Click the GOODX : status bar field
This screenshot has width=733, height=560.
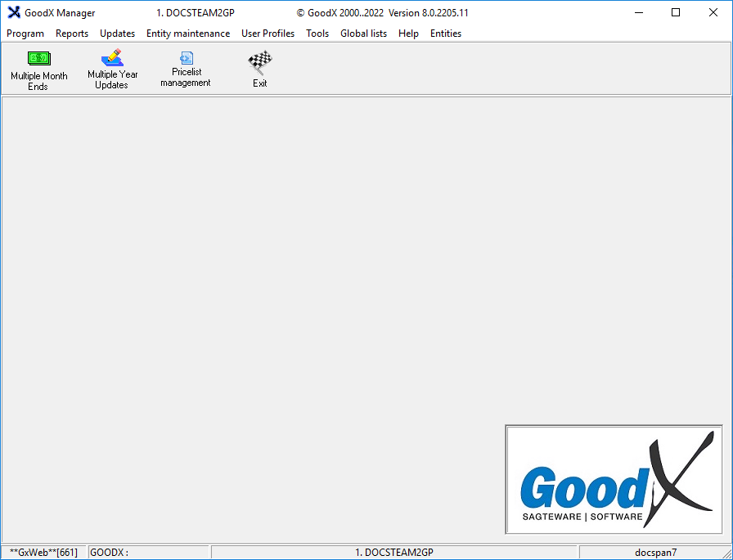pyautogui.click(x=148, y=552)
